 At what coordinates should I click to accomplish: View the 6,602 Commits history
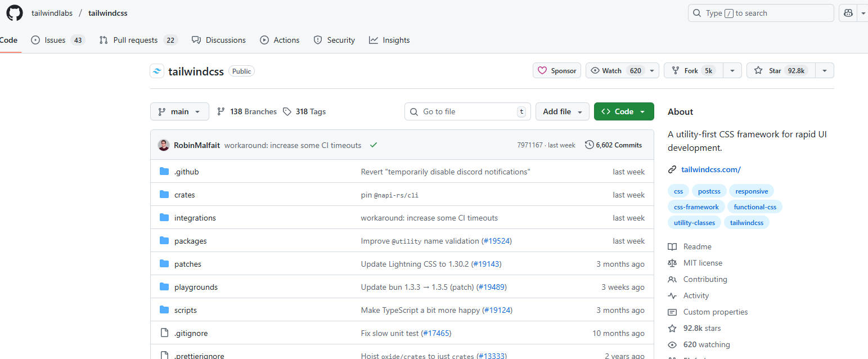click(x=613, y=145)
